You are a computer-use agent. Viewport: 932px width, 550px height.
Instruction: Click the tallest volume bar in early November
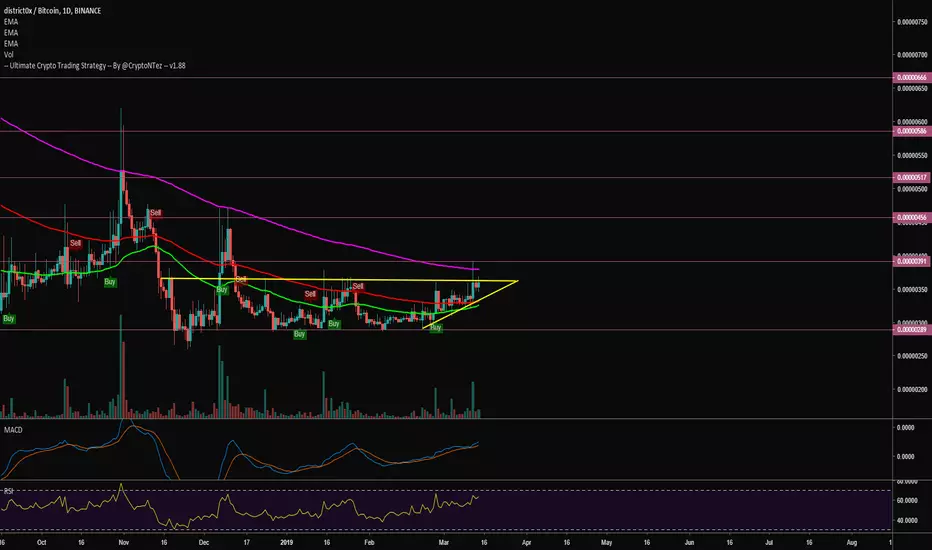point(121,367)
